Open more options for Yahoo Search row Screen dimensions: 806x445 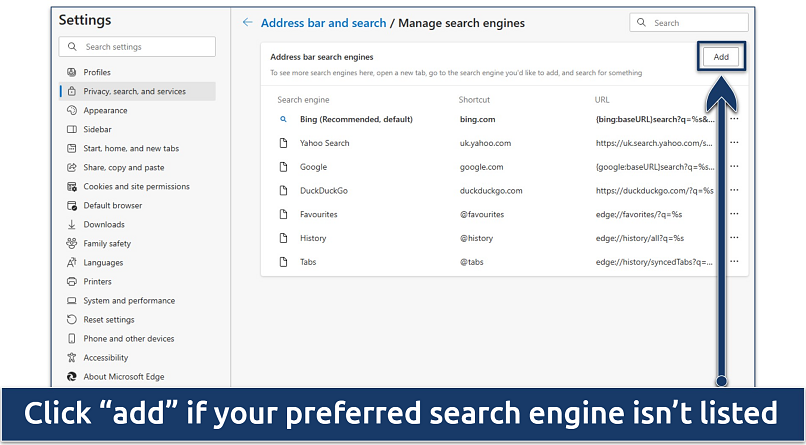[734, 143]
